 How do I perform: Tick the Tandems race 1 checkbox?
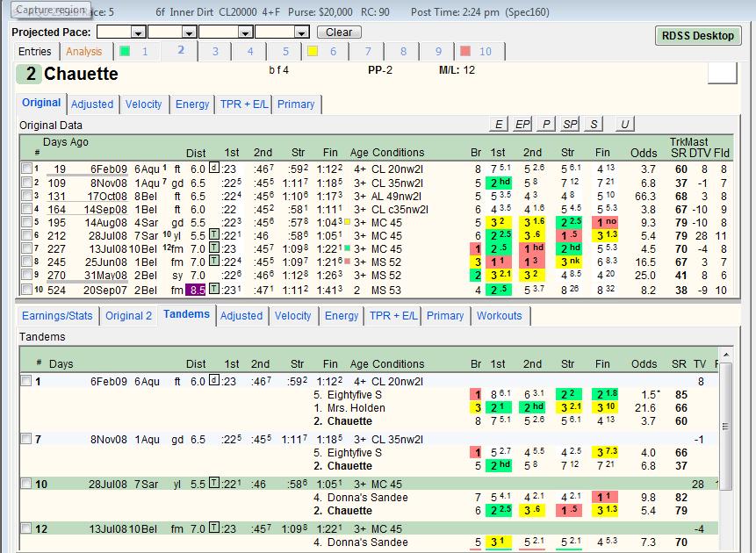26,381
